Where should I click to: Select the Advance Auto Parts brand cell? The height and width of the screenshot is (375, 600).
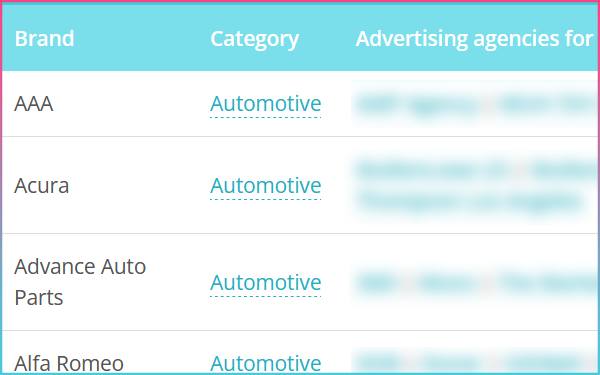(x=80, y=282)
